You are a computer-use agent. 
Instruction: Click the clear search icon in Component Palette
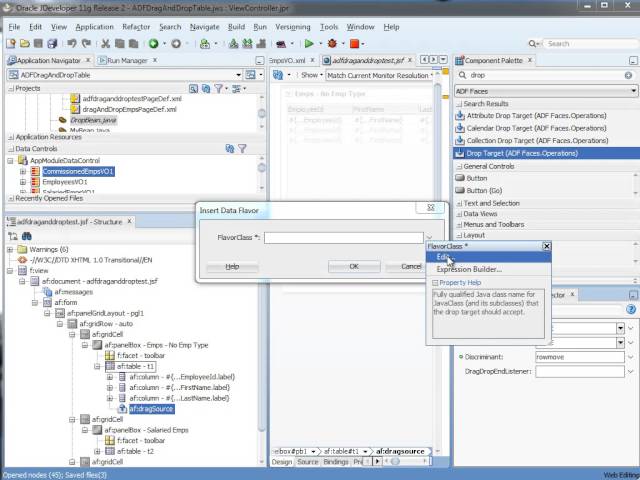pos(628,75)
